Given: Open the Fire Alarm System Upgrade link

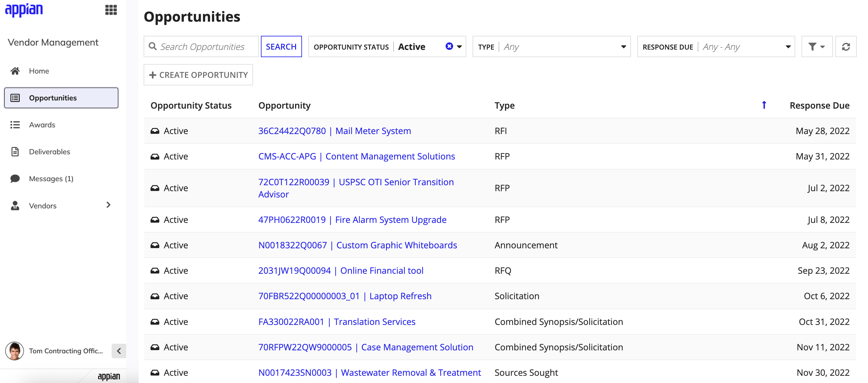Looking at the screenshot, I should [x=352, y=220].
